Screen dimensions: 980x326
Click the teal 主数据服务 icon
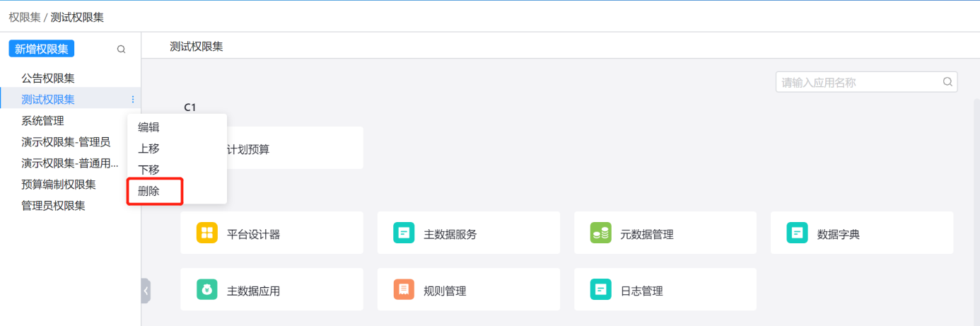click(404, 233)
